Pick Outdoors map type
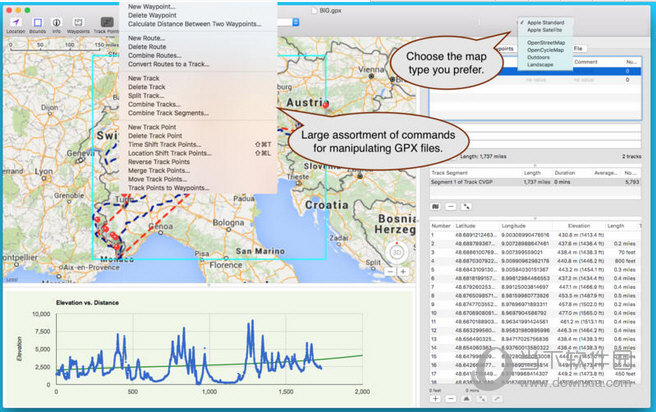This screenshot has height=412, width=656. pyautogui.click(x=538, y=57)
